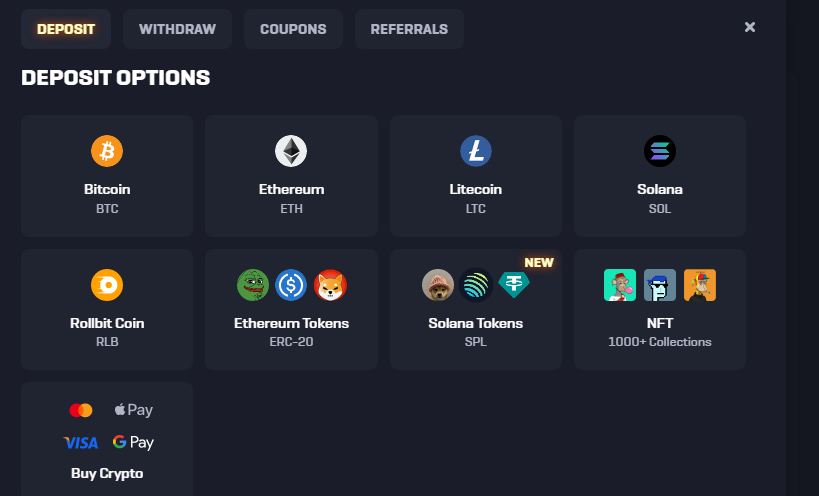819x496 pixels.
Task: Click the green Tether icon under NEW
Action: pos(514,285)
